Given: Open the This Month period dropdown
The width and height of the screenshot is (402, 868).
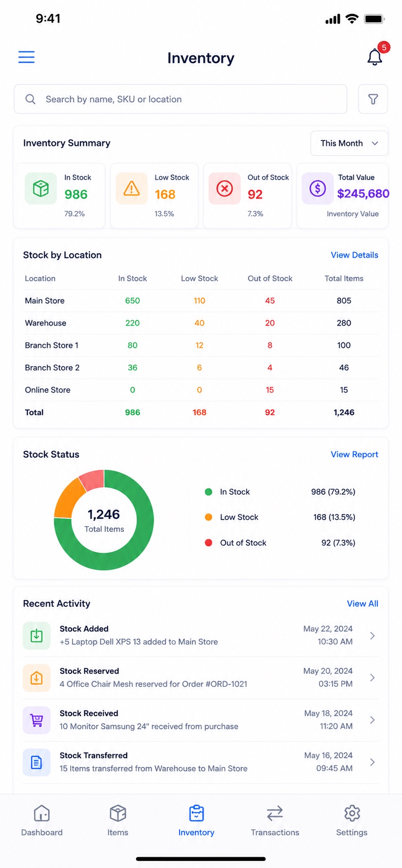Looking at the screenshot, I should tap(349, 143).
